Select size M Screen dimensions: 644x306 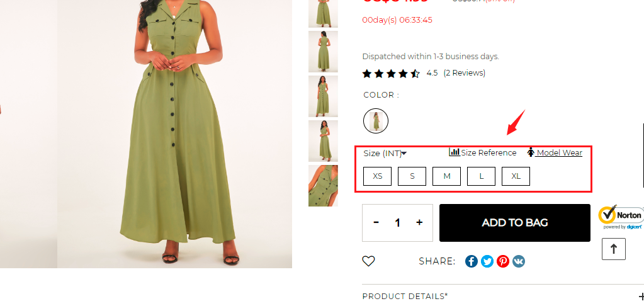pos(447,176)
